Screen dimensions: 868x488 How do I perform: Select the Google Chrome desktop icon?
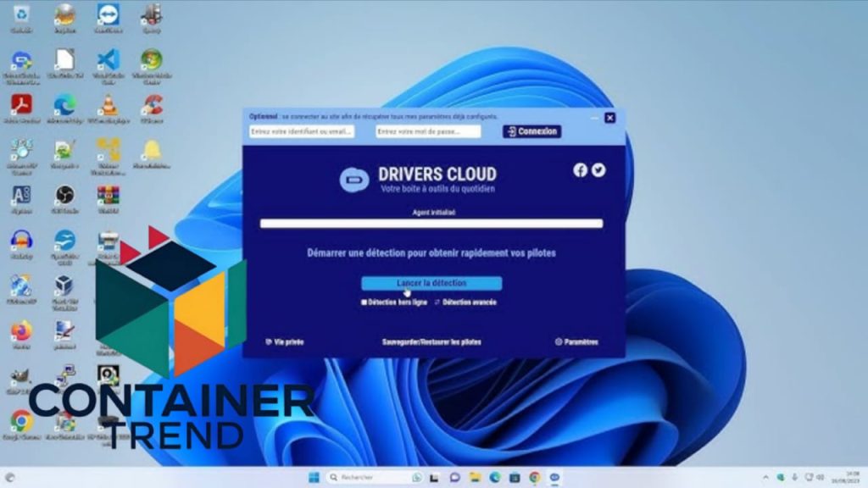[21, 426]
